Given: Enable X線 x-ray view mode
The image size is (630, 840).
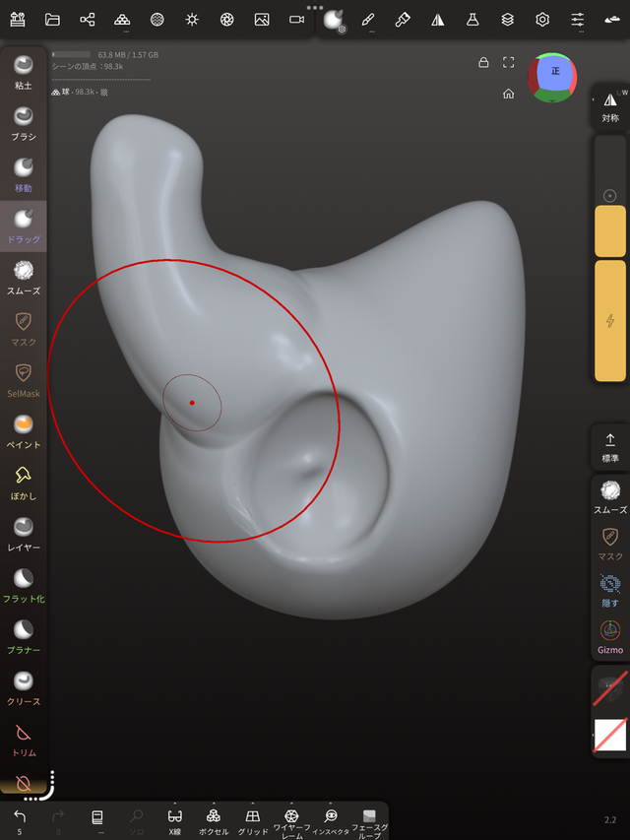Looking at the screenshot, I should click(174, 820).
